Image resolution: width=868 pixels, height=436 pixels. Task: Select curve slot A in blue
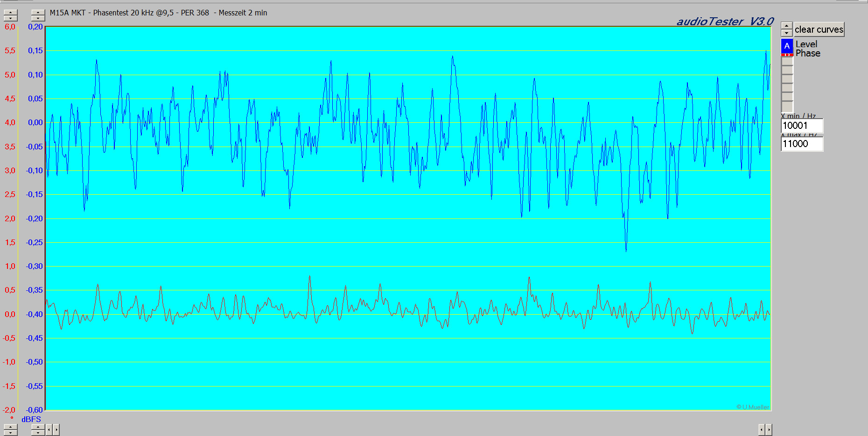787,46
